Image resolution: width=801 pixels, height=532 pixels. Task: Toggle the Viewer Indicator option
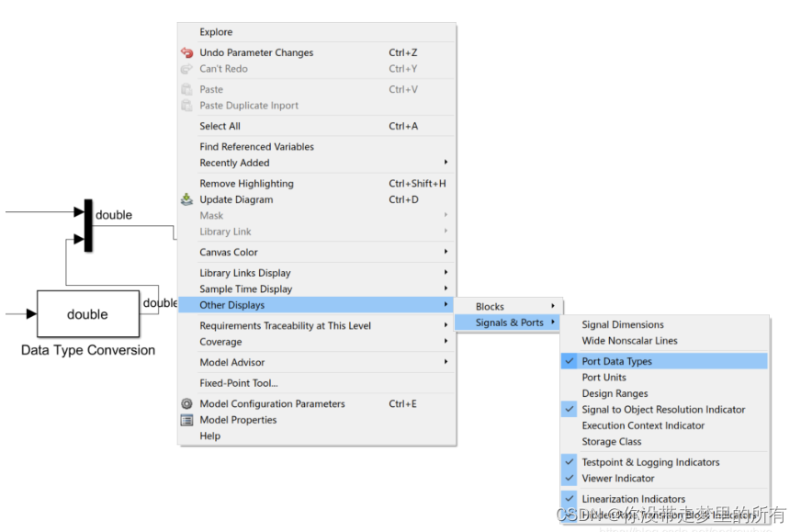click(665, 479)
